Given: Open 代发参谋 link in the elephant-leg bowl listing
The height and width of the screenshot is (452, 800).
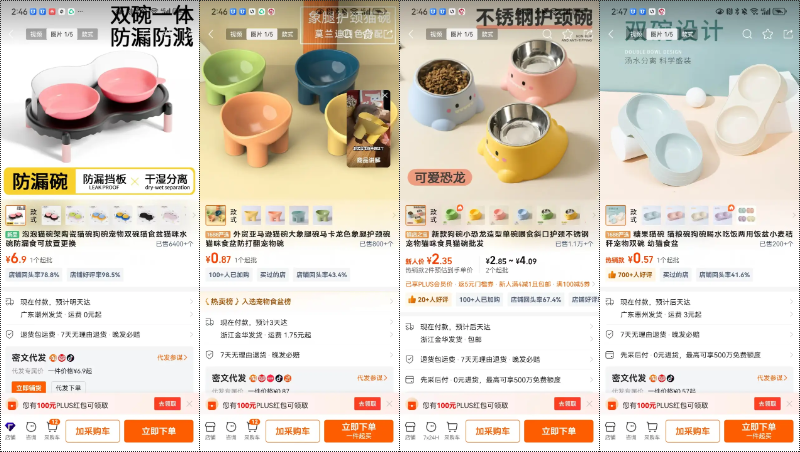Looking at the screenshot, I should [x=372, y=378].
